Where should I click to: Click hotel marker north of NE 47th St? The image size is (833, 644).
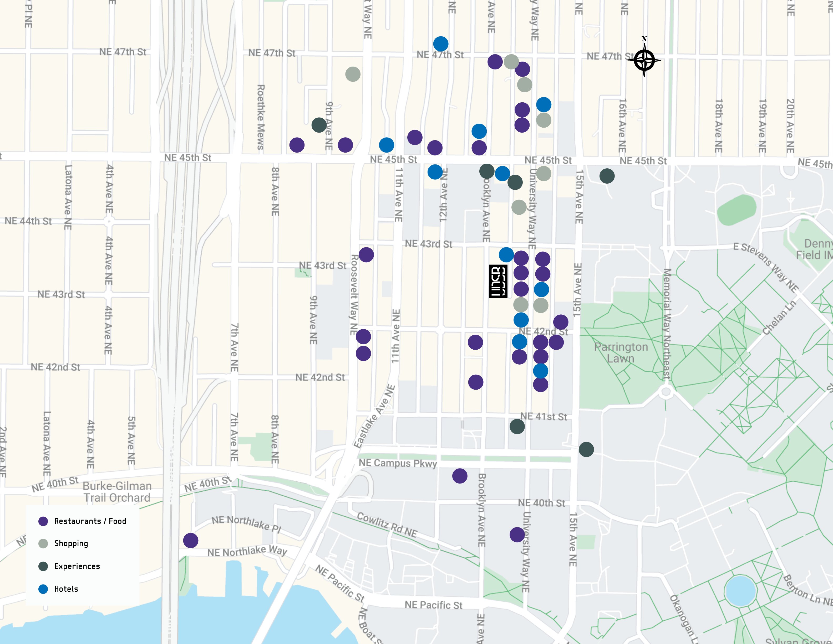pos(440,44)
